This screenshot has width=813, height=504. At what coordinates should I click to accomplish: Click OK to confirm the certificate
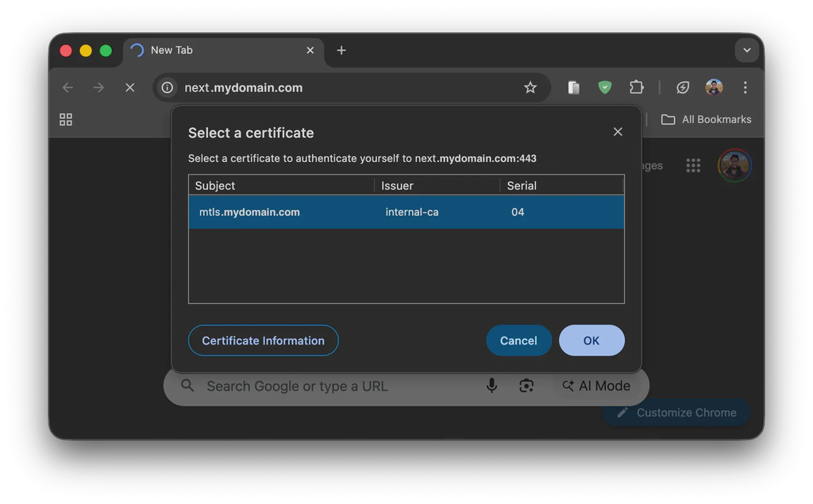pyautogui.click(x=591, y=340)
